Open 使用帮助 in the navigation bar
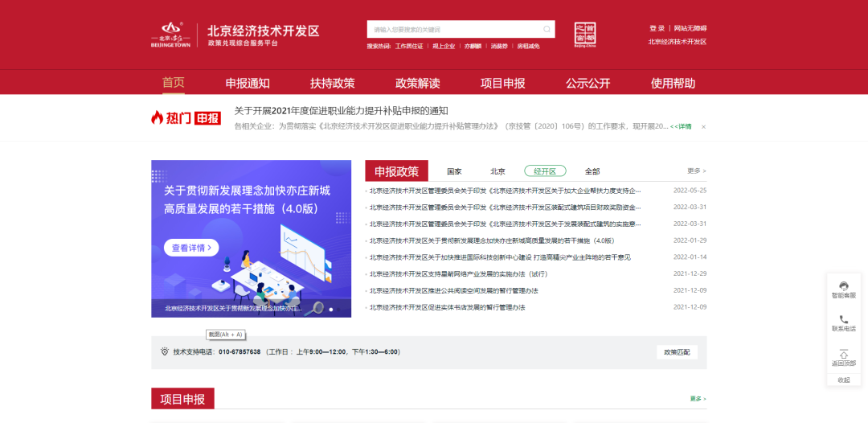The image size is (868, 423). [x=674, y=84]
